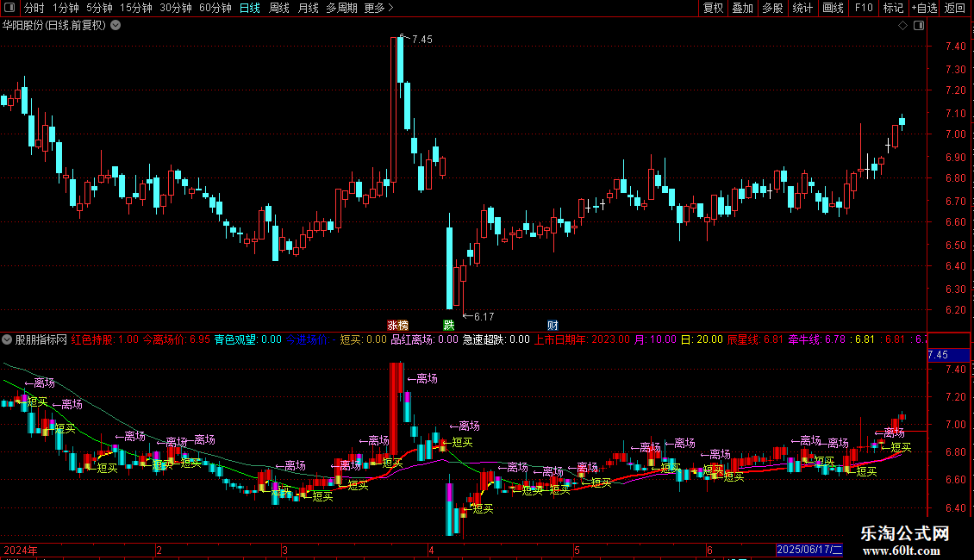Open the 华阳股份 chart settings dropdown

(116, 26)
